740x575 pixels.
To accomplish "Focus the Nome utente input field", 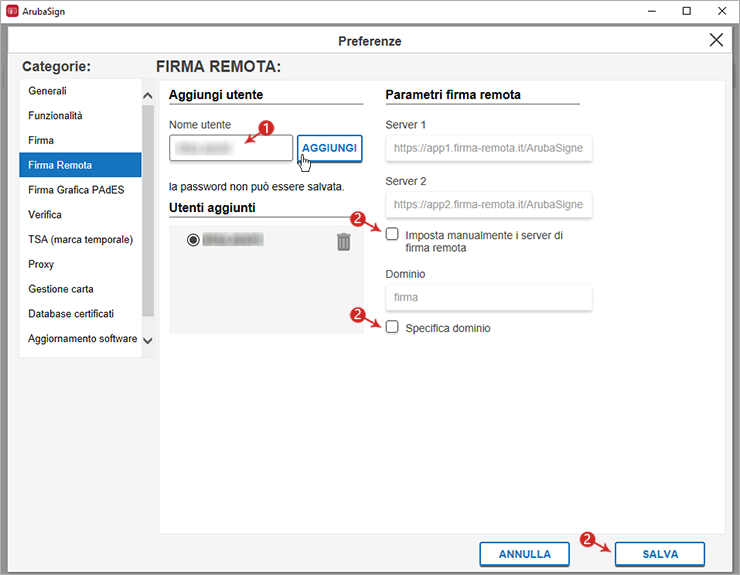I will point(231,148).
